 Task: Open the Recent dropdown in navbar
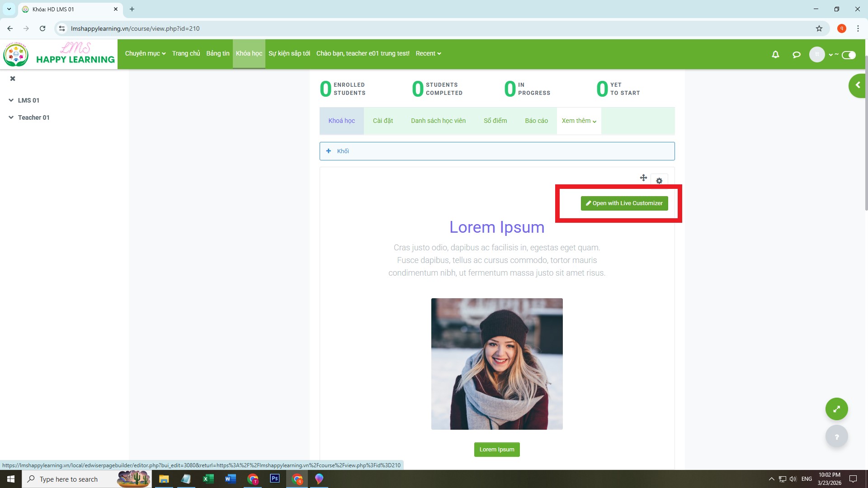click(x=428, y=53)
